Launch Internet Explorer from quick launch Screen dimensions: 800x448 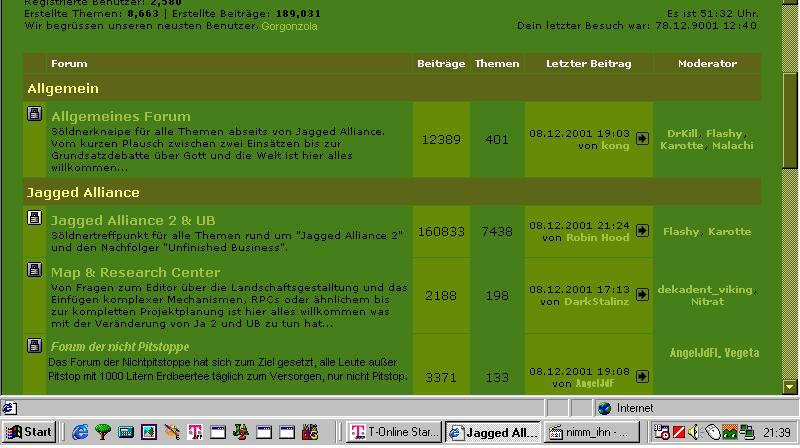tap(80, 432)
